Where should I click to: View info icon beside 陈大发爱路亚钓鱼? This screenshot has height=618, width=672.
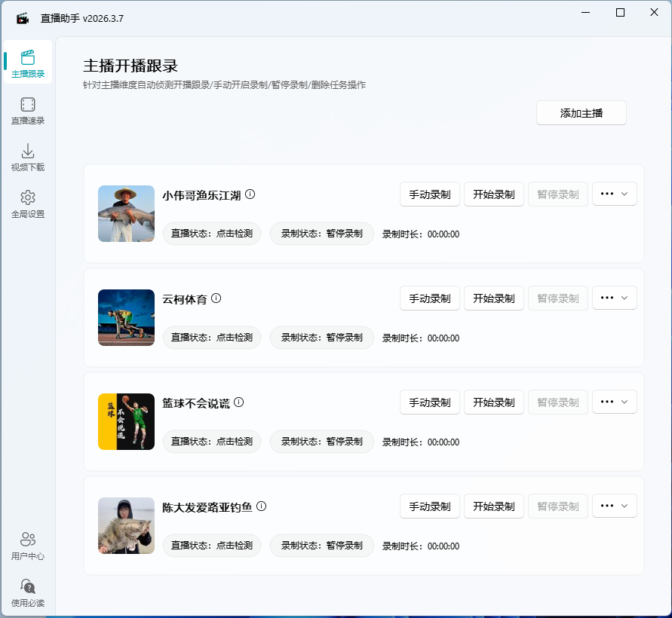click(261, 505)
